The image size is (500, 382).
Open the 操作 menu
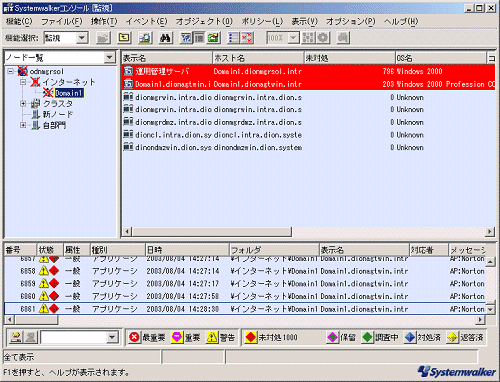point(104,21)
